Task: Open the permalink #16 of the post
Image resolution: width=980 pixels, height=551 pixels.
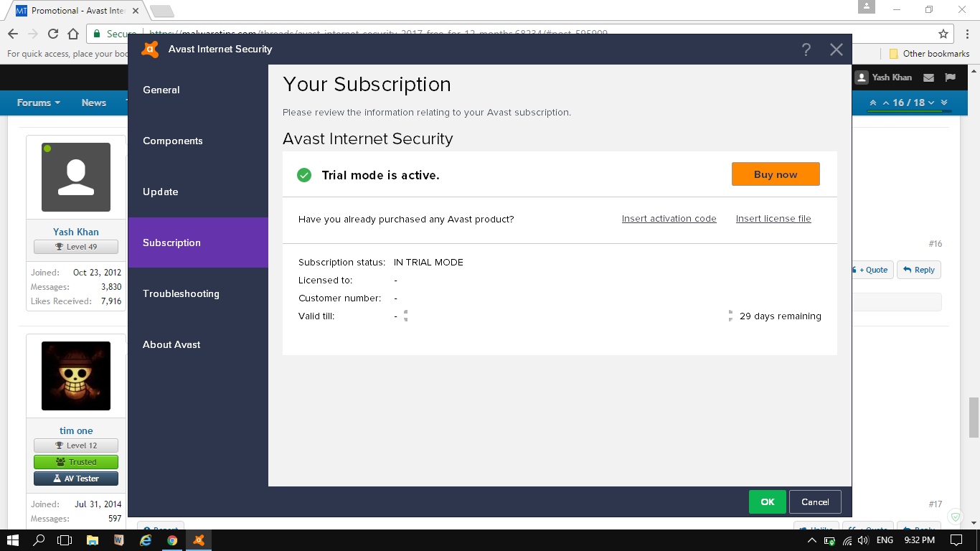Action: click(x=936, y=244)
